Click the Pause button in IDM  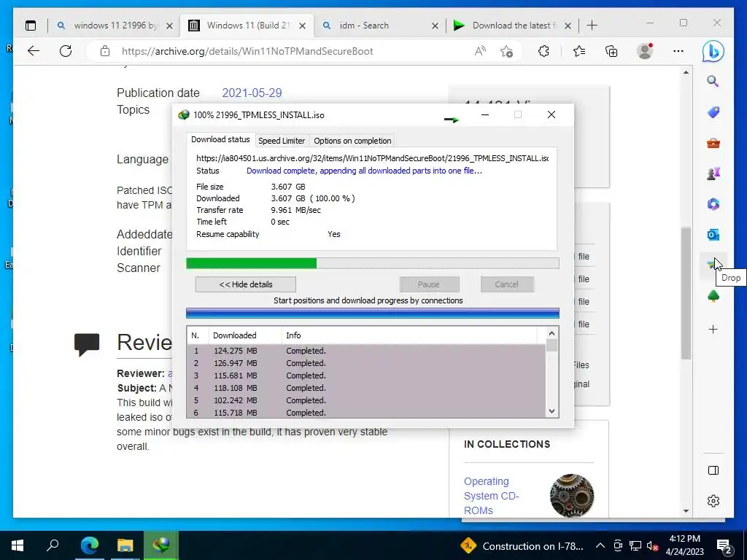point(429,284)
